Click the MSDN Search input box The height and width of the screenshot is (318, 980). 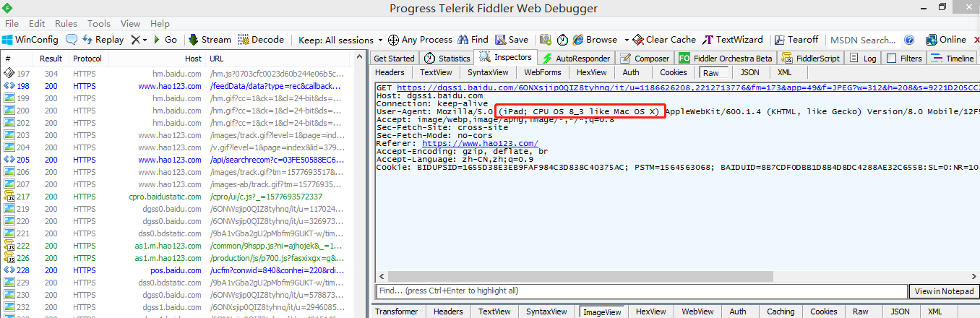[862, 40]
